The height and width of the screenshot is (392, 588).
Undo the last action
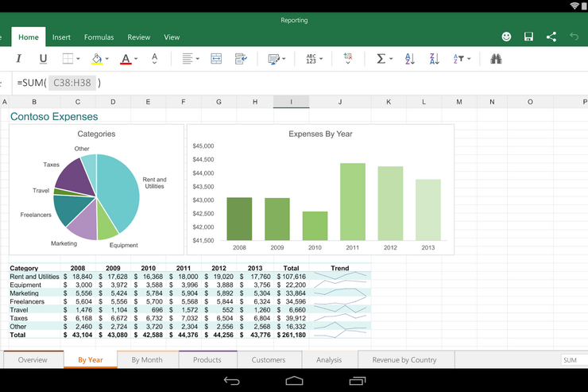point(574,37)
